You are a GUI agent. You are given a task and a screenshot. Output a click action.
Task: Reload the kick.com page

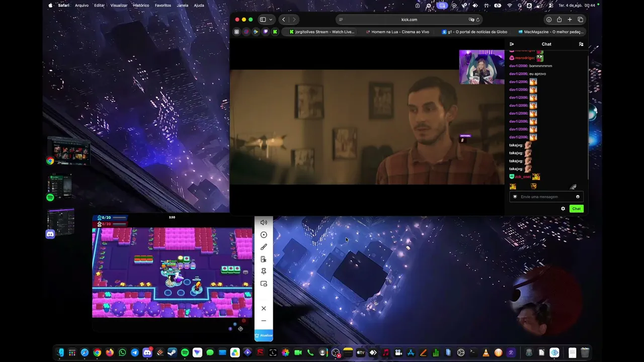click(478, 20)
